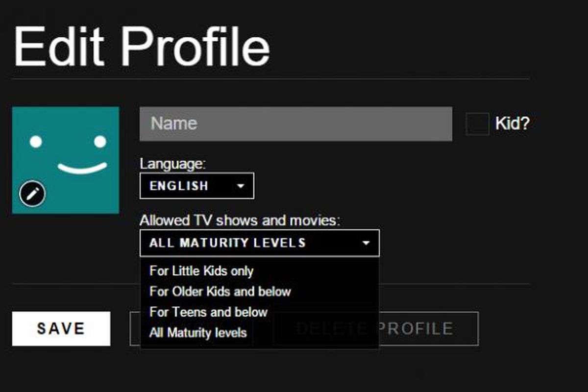Click the Name input field
588x392 pixels.
(295, 124)
